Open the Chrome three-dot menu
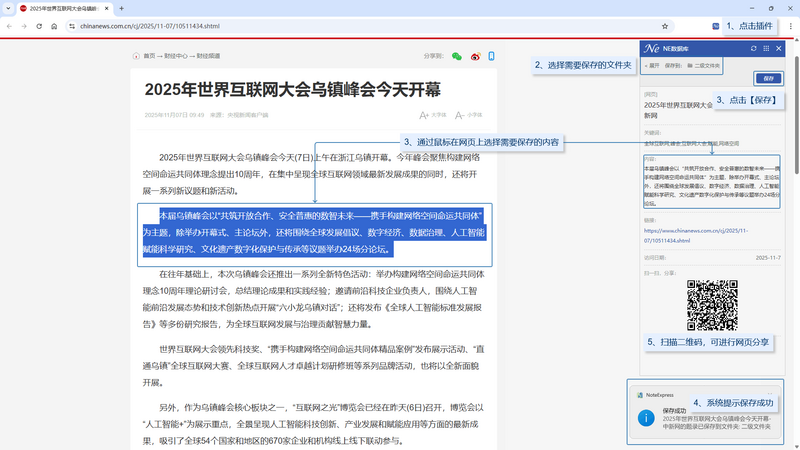Image resolution: width=800 pixels, height=450 pixels. pos(791,26)
